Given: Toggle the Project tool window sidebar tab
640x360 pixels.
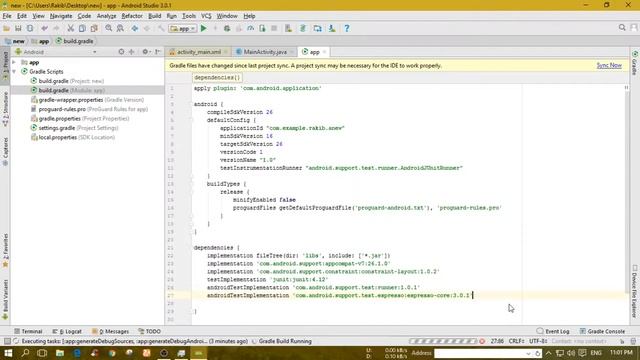Looking at the screenshot, I should [x=5, y=65].
